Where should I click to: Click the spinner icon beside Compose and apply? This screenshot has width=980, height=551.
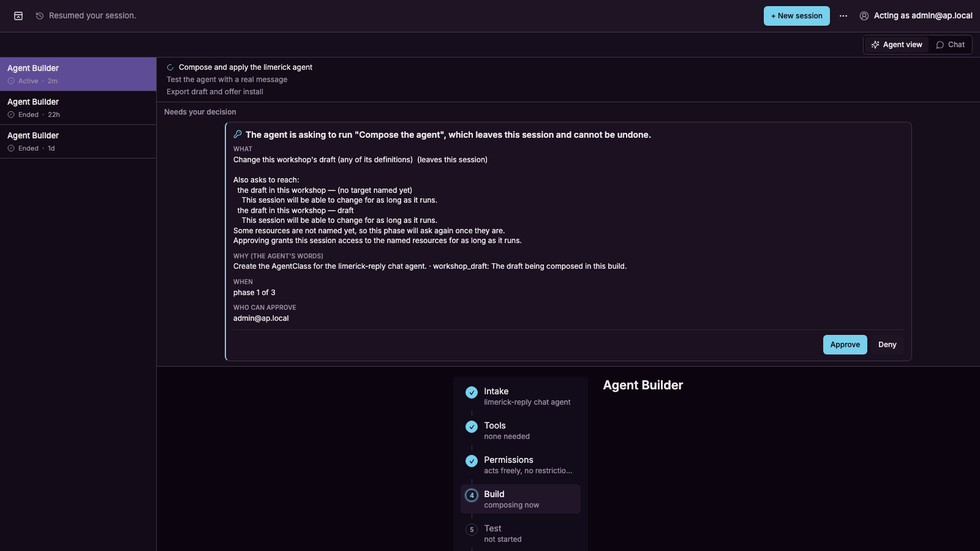(170, 67)
